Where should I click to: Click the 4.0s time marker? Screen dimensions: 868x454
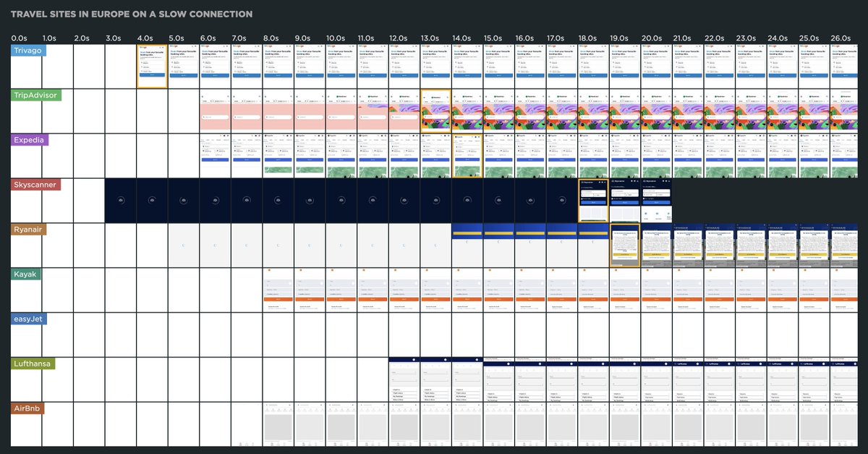[x=145, y=38]
